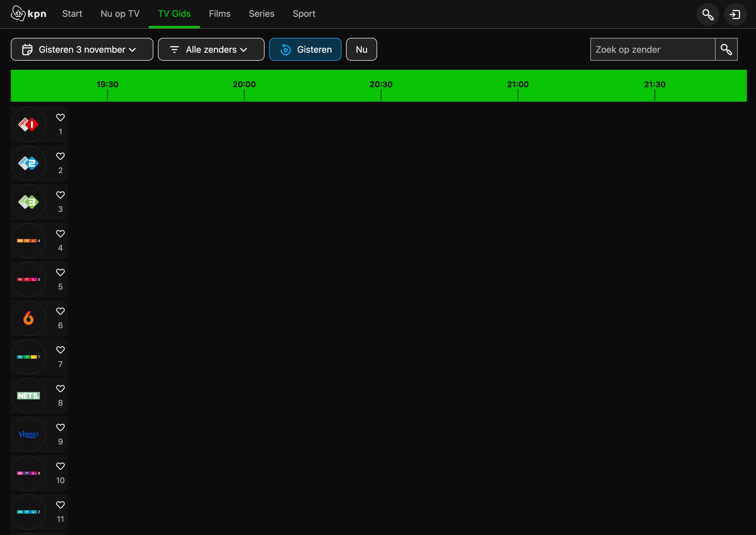Click the 20:30 marker on timeline
Image resolution: width=756 pixels, height=535 pixels.
click(381, 85)
